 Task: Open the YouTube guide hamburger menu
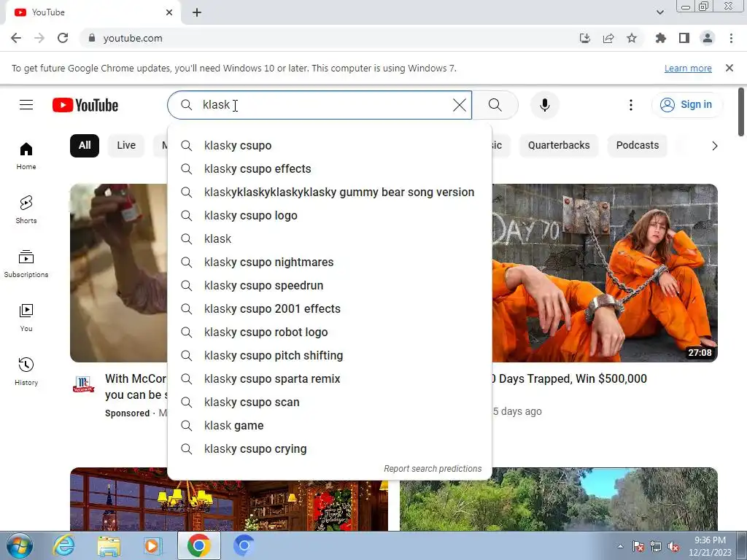tap(26, 105)
